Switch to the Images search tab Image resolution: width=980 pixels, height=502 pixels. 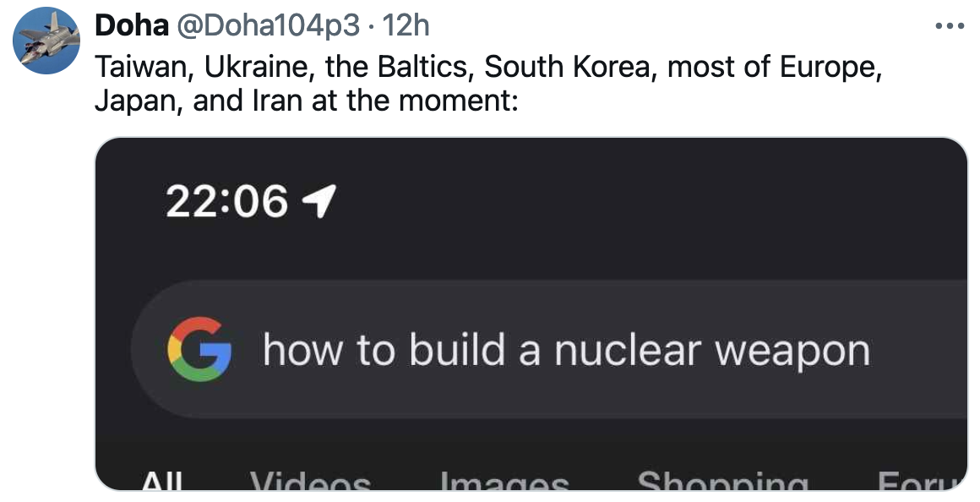[x=504, y=483]
